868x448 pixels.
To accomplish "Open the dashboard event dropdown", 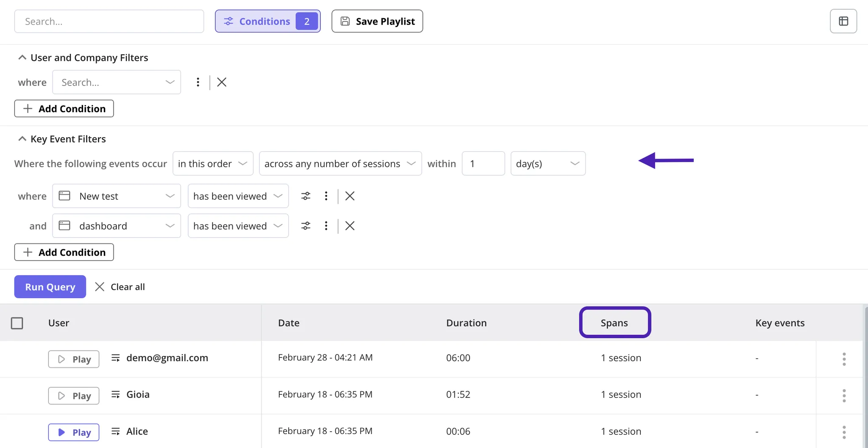I will (x=117, y=226).
